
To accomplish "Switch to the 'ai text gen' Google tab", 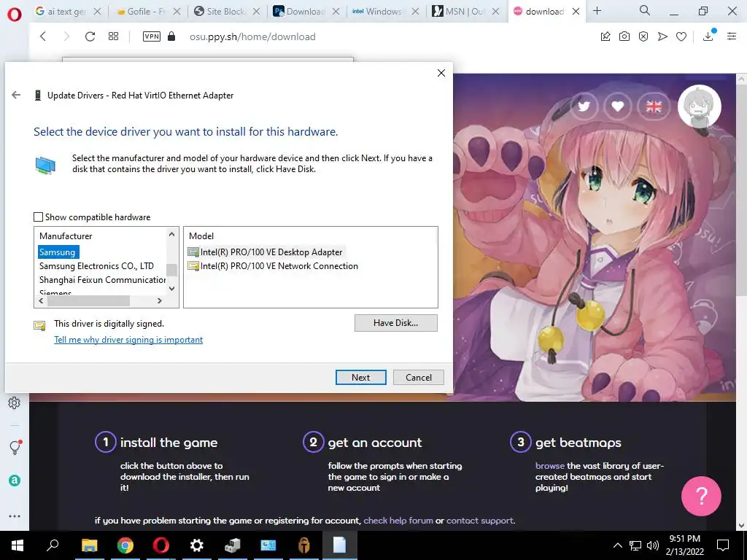I will pyautogui.click(x=66, y=12).
